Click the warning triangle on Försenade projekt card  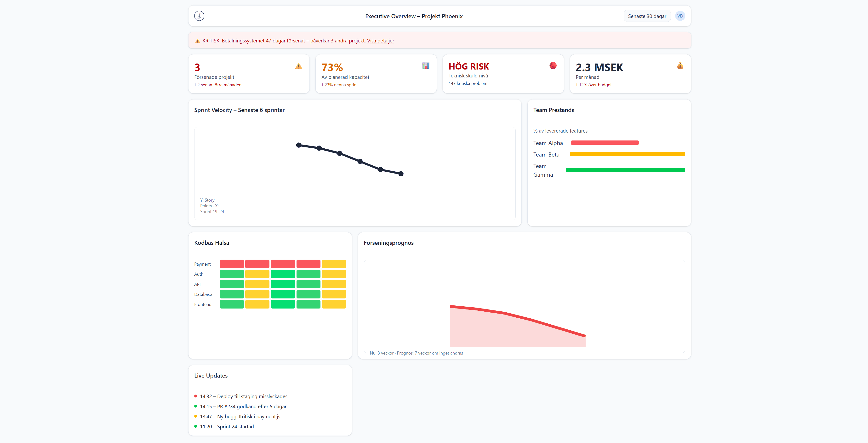tap(298, 67)
